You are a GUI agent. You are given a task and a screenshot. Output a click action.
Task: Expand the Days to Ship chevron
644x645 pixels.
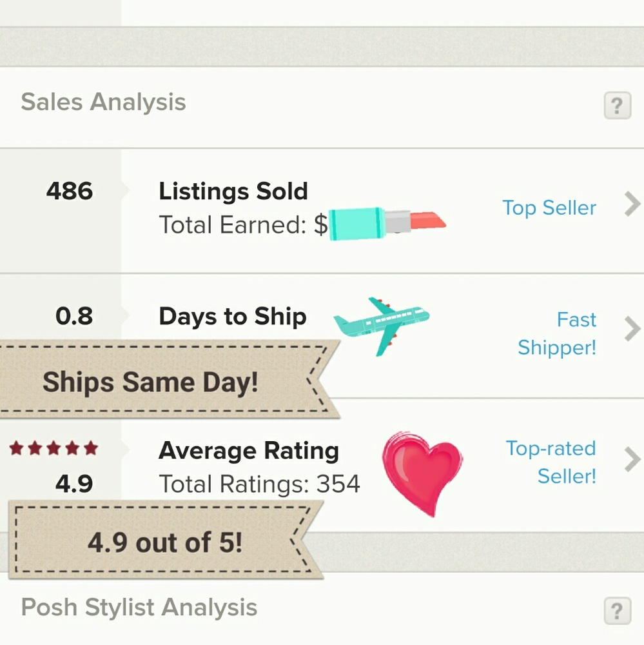coord(632,330)
